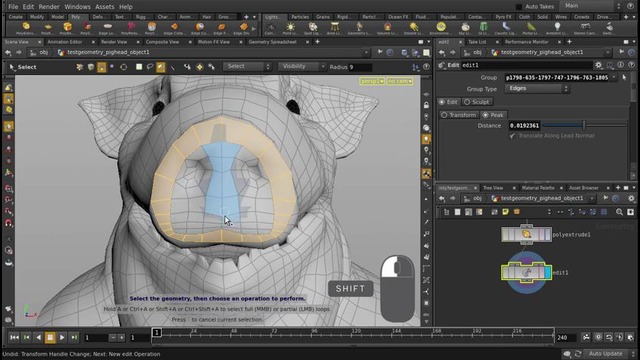Screen dimensions: 640x360
Task: Click the Radius input field
Action: (x=360, y=67)
